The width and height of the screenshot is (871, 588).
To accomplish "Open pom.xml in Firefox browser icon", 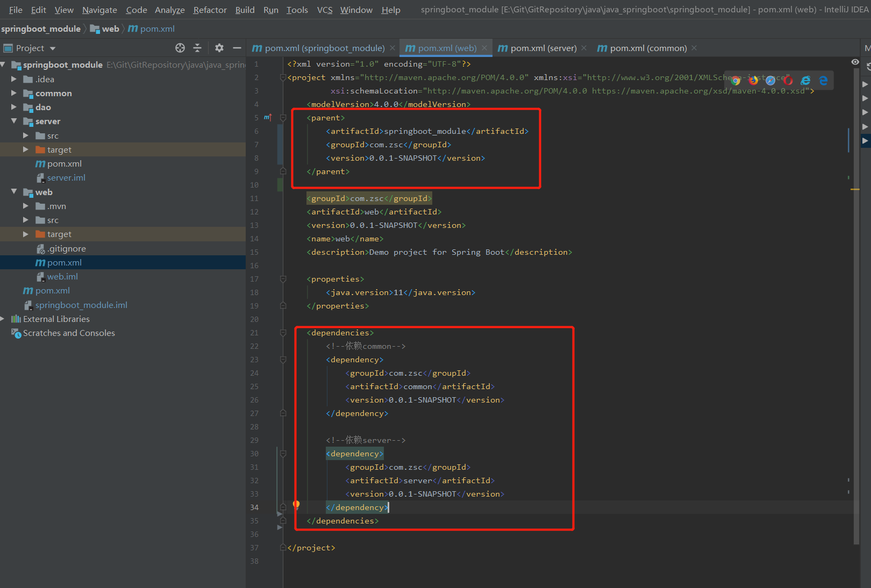I will tap(753, 81).
